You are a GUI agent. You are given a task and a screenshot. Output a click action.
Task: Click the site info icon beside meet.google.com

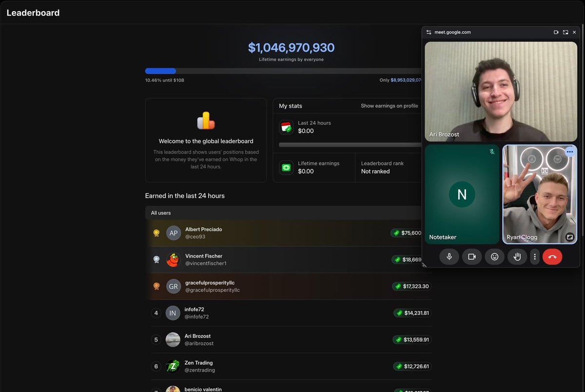pyautogui.click(x=429, y=32)
